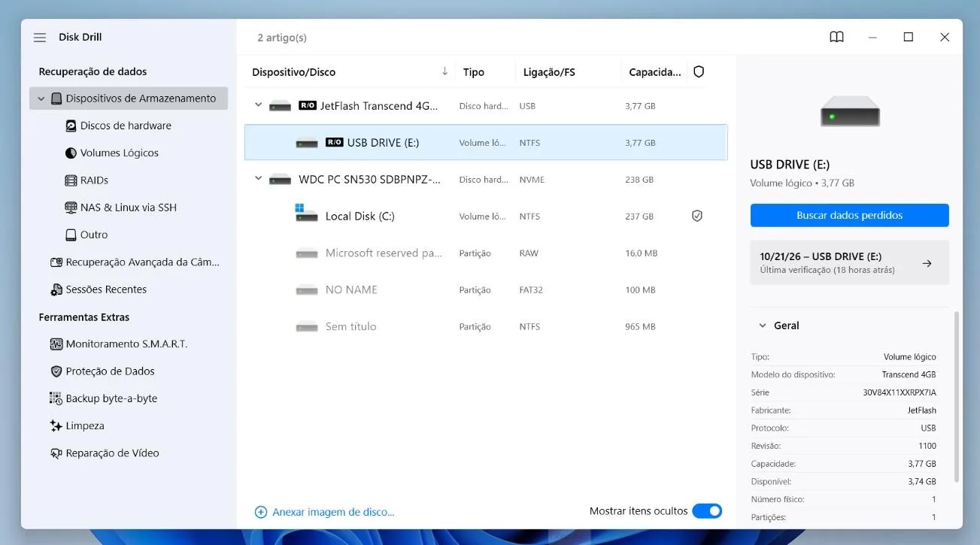Image resolution: width=980 pixels, height=545 pixels.
Task: Click the Ligação/FS column header
Action: (549, 72)
